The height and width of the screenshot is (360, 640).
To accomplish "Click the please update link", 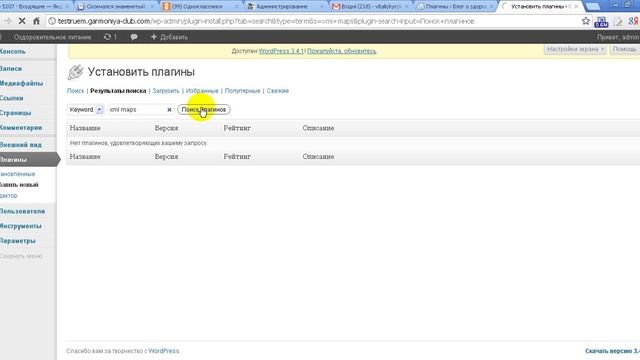I will pyautogui.click(x=342, y=51).
